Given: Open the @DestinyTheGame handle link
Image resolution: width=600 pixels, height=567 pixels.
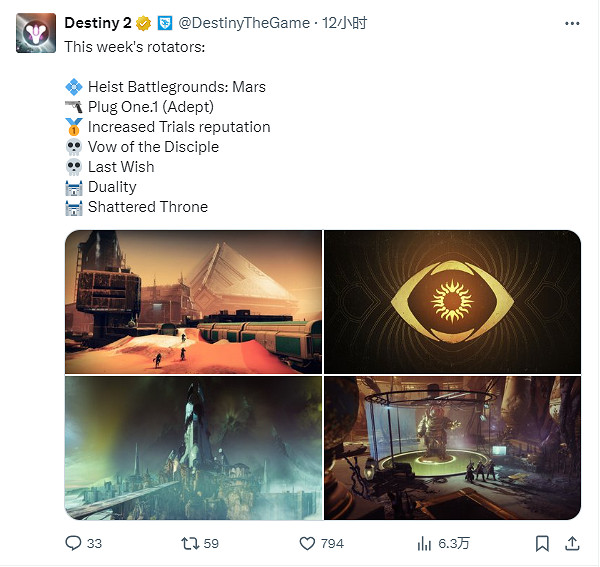Looking at the screenshot, I should click(244, 23).
